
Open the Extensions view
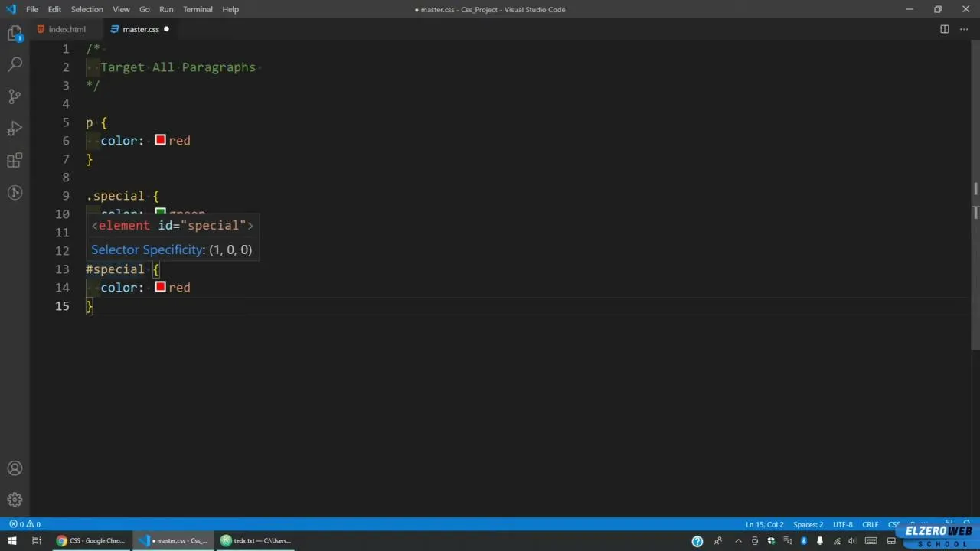[15, 161]
